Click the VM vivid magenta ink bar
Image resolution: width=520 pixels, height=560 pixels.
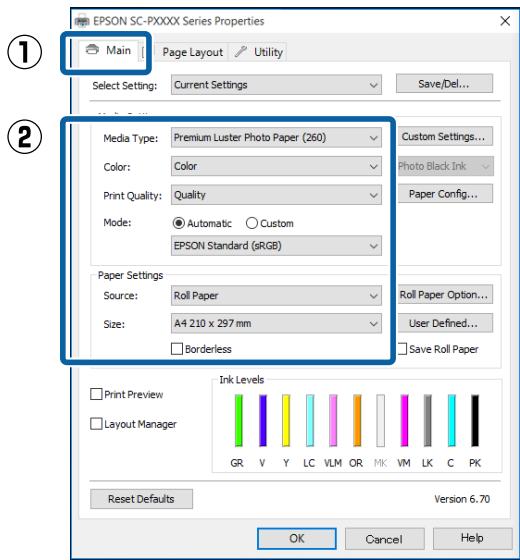pos(404,420)
